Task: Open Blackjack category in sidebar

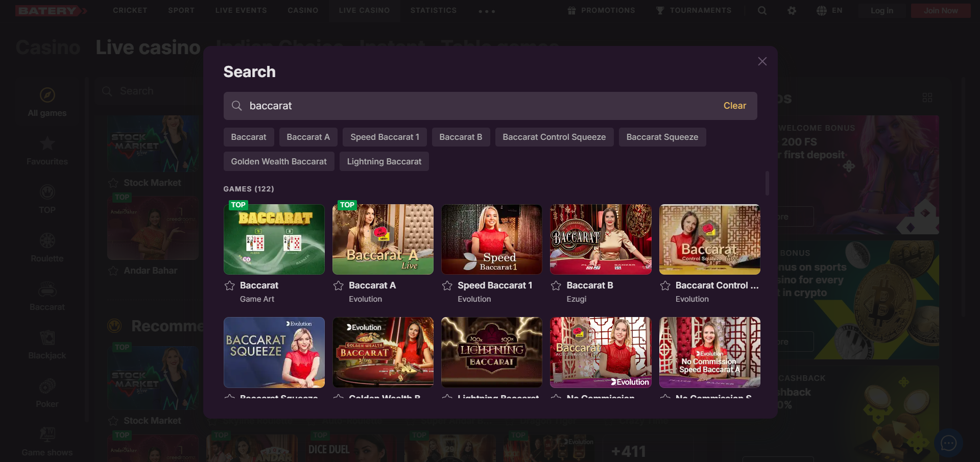Action: click(x=47, y=345)
